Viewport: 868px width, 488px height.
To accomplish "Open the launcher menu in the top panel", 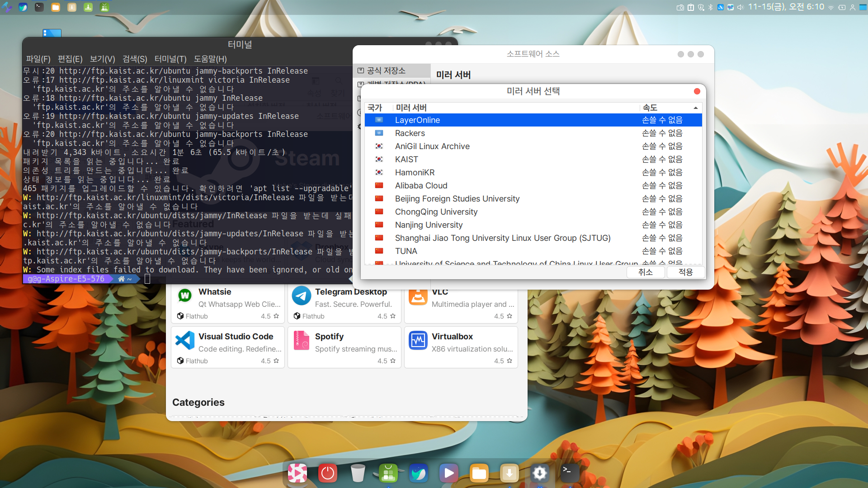I will point(7,7).
